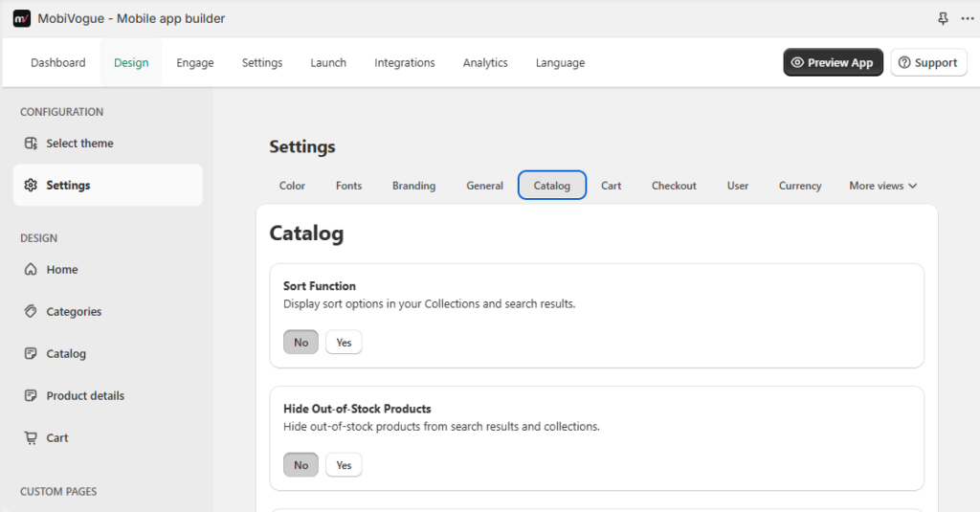This screenshot has width=980, height=512.
Task: Click the Categories tag icon
Action: (31, 311)
